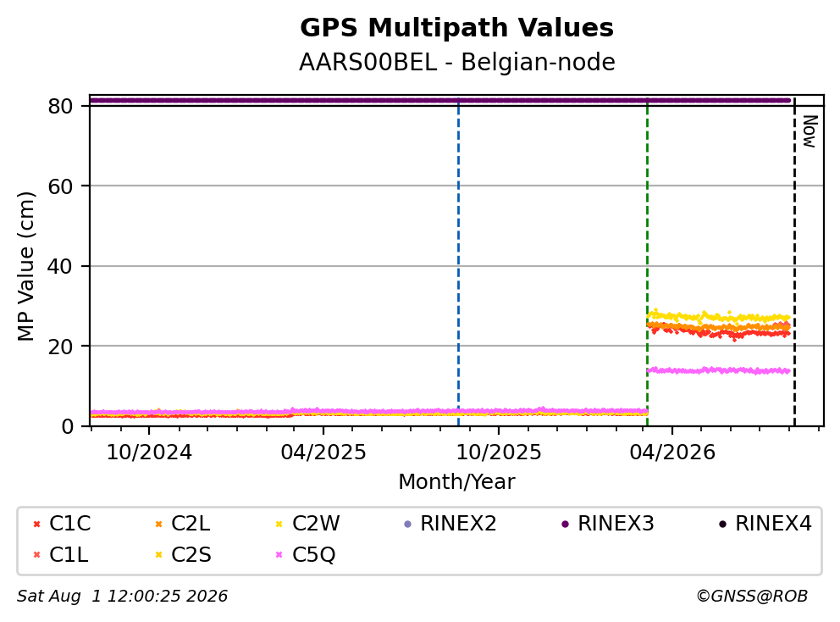The height and width of the screenshot is (622, 840).
Task: Click the C2W yellow legend marker
Action: [279, 524]
